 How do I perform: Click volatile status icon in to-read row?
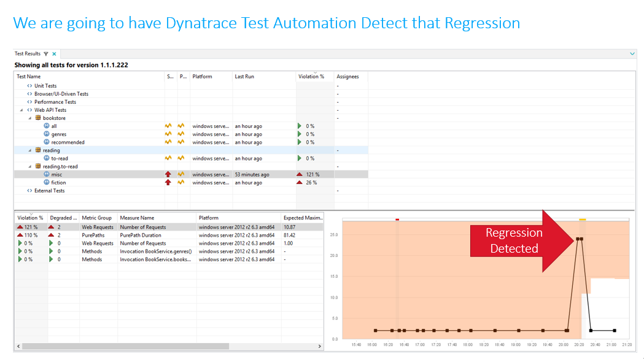click(168, 158)
